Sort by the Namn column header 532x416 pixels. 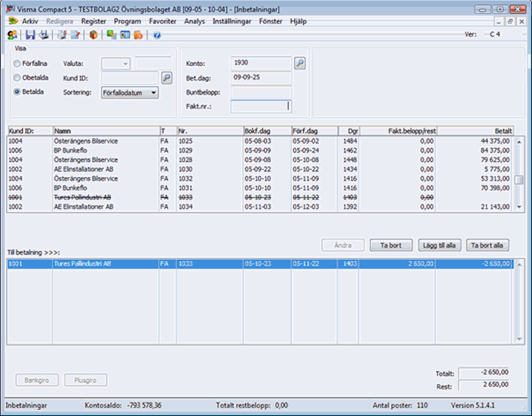[106, 131]
